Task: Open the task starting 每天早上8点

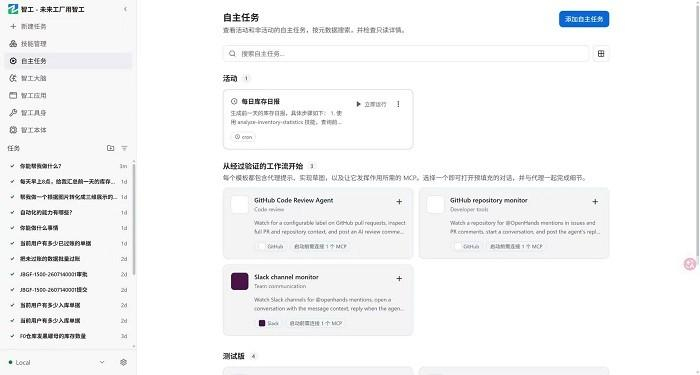Action: 68,182
